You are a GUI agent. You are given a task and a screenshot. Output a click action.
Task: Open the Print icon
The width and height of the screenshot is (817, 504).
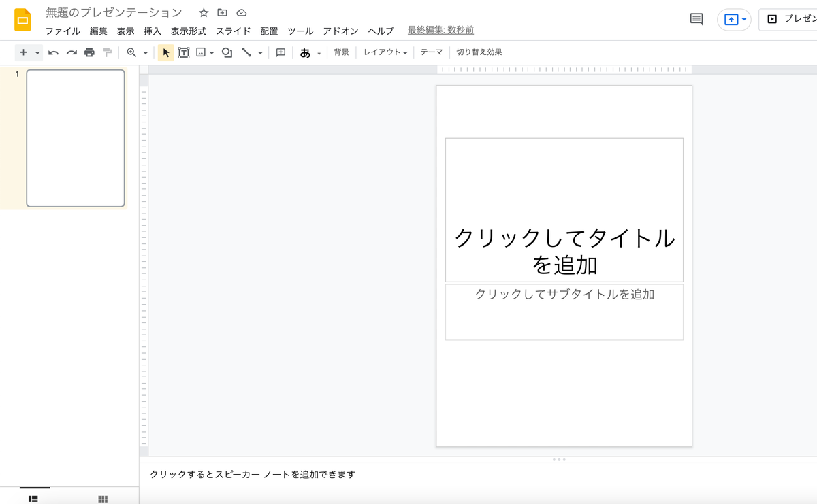pos(89,52)
